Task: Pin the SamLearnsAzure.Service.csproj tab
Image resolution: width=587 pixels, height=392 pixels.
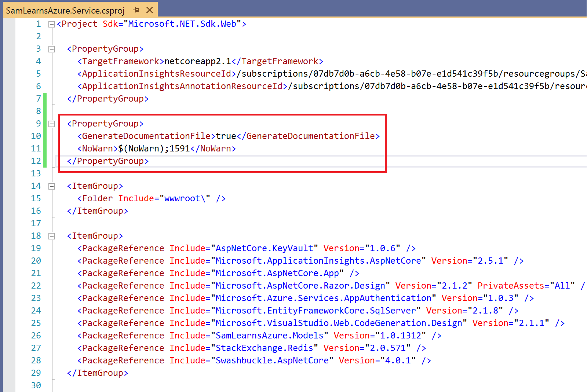Action: tap(136, 10)
